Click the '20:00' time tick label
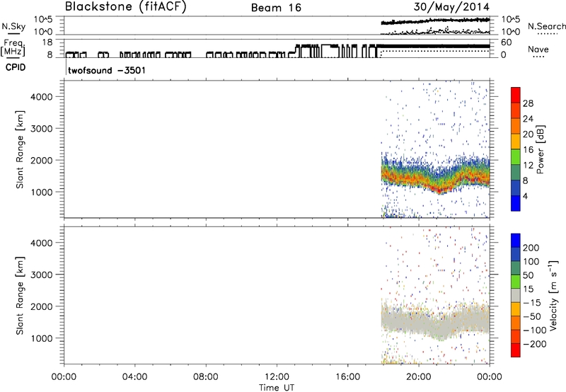Image resolution: width=566 pixels, height=392 pixels. [418, 377]
